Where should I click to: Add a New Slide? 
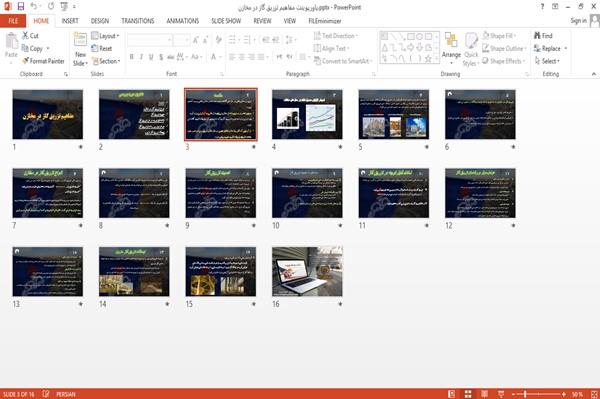pos(80,49)
